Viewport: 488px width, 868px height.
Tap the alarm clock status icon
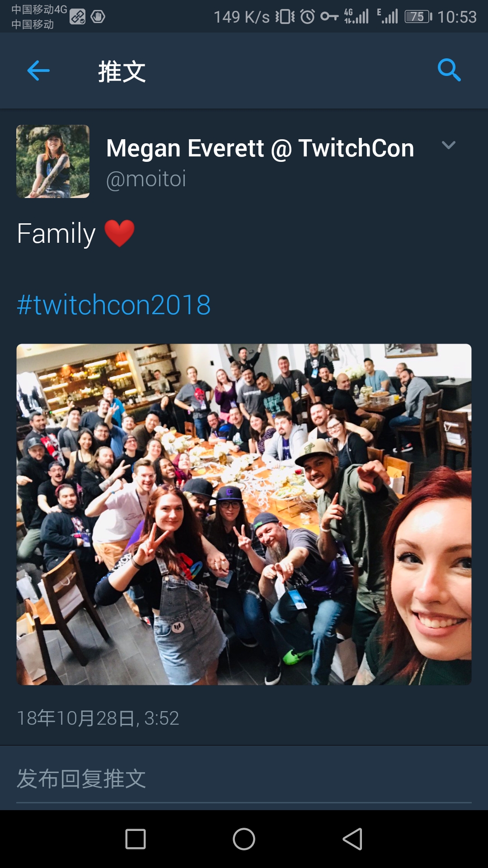click(308, 17)
